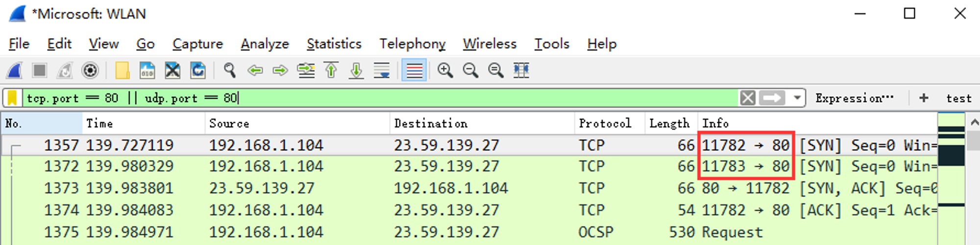980x245 pixels.
Task: Reload the capture file
Action: point(198,70)
